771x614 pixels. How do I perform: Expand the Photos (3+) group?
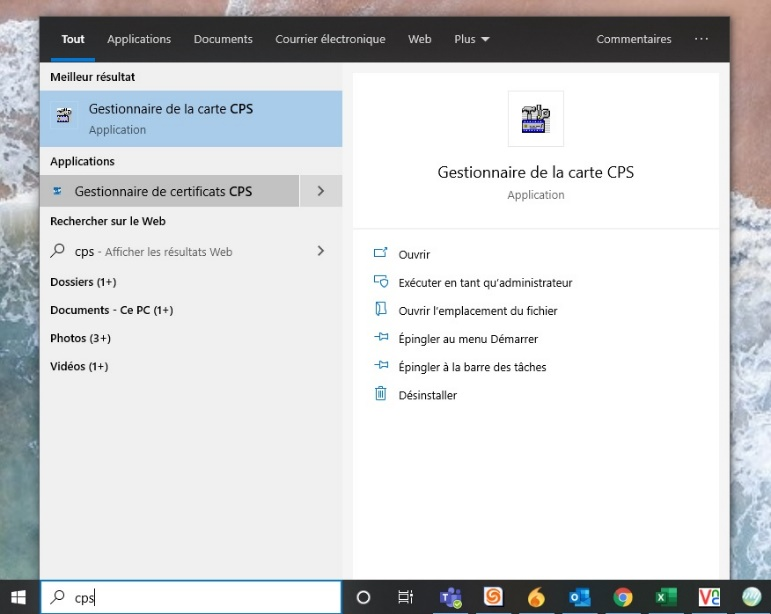tap(80, 338)
